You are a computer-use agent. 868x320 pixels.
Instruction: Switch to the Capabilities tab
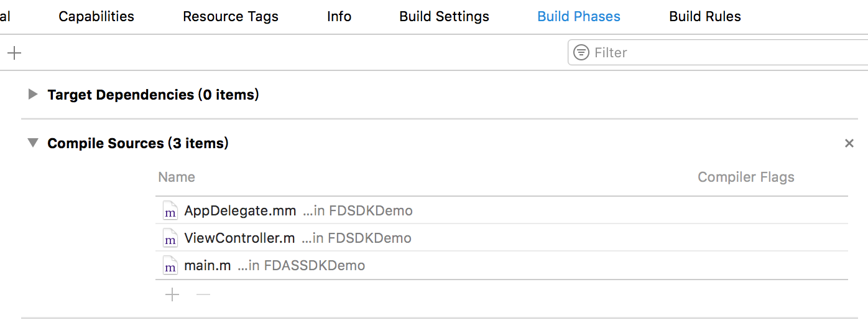click(96, 17)
